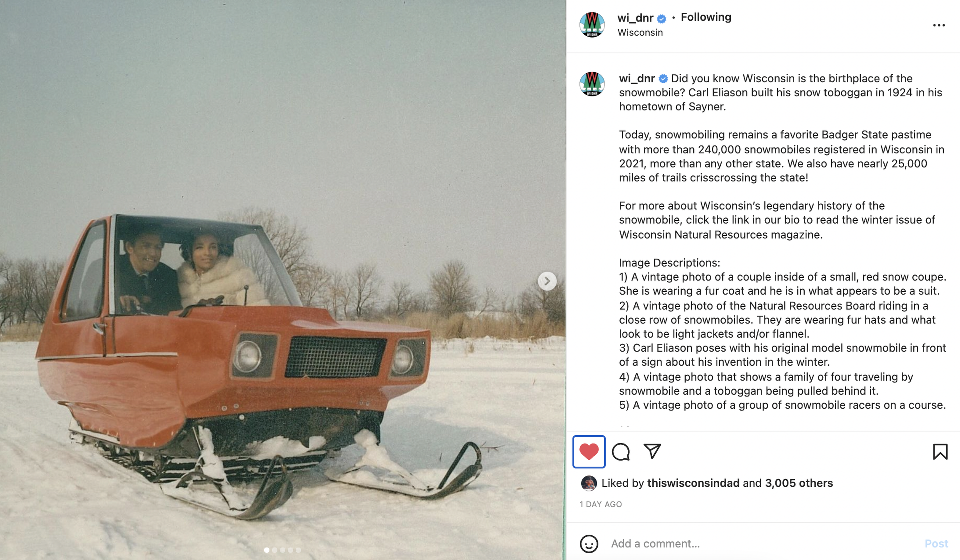The height and width of the screenshot is (560, 960).
Task: Open the 1 DAY AGO timestamp
Action: 600,504
